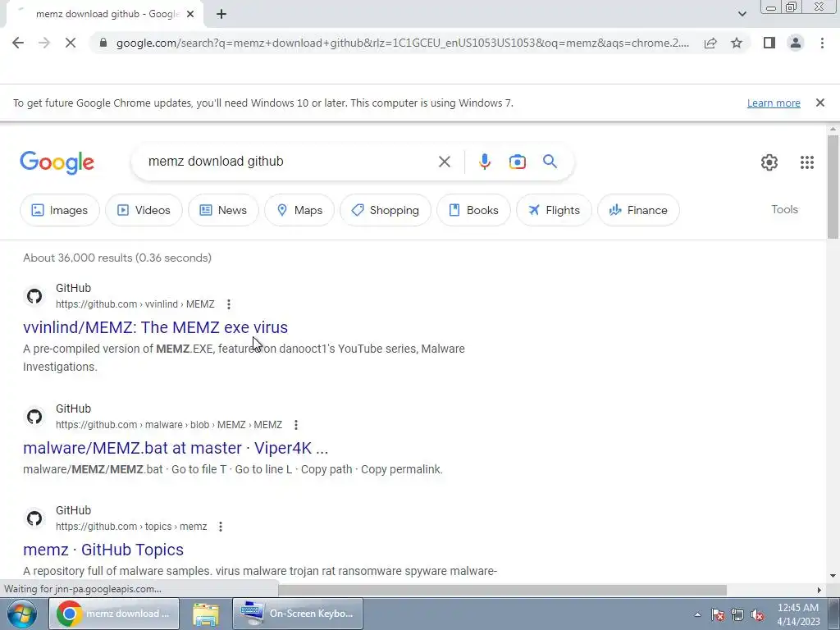840x630 pixels.
Task: Expand the tab search chevron
Action: coord(742,14)
